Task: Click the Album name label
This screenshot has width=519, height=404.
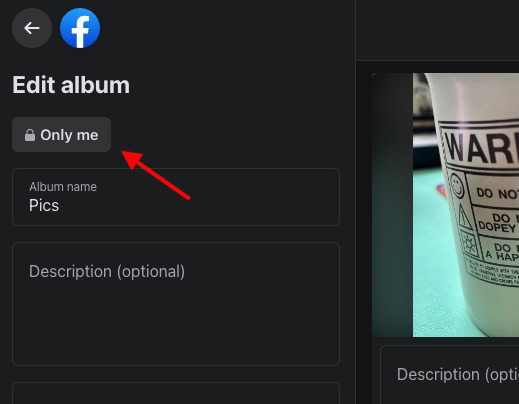Action: 63,187
